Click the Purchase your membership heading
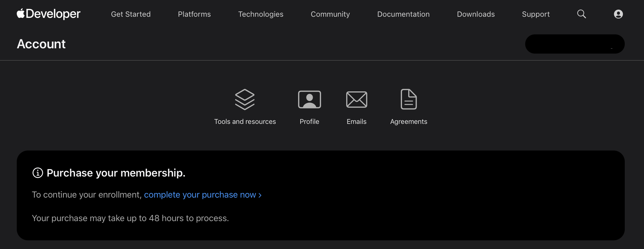The image size is (644, 249). [x=116, y=173]
